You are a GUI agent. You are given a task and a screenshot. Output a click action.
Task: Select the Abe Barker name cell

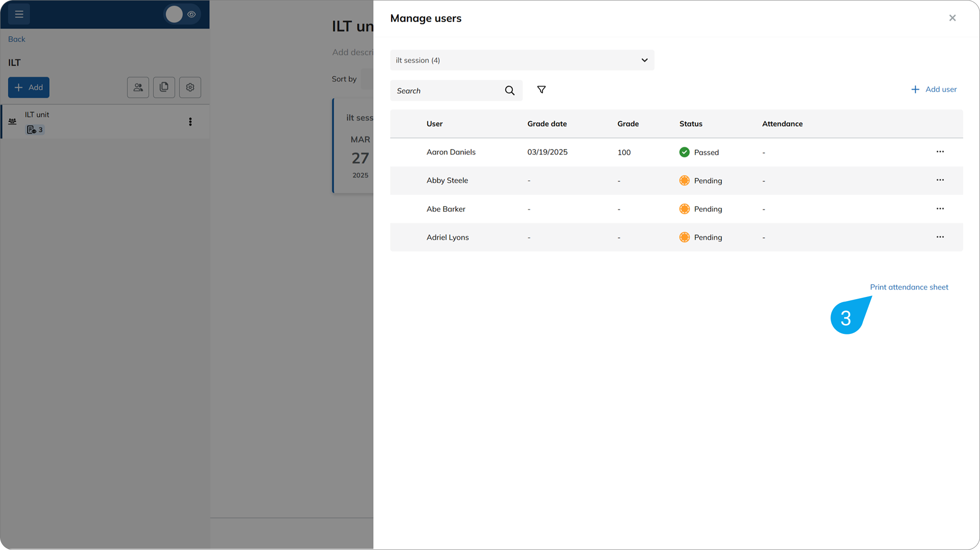tap(446, 209)
